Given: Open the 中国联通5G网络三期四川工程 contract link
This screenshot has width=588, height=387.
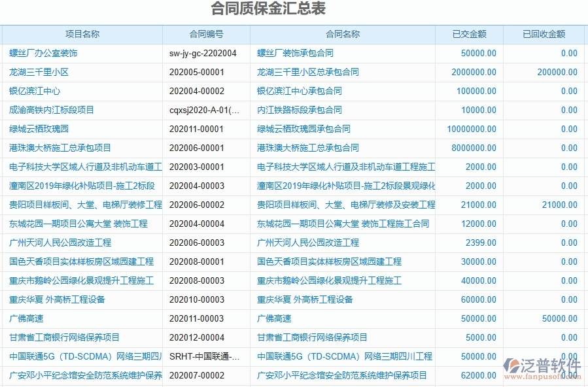Looking at the screenshot, I should 345,356.
